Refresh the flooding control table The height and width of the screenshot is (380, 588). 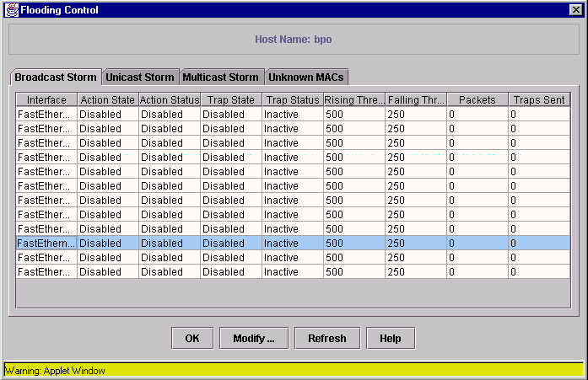(x=326, y=338)
